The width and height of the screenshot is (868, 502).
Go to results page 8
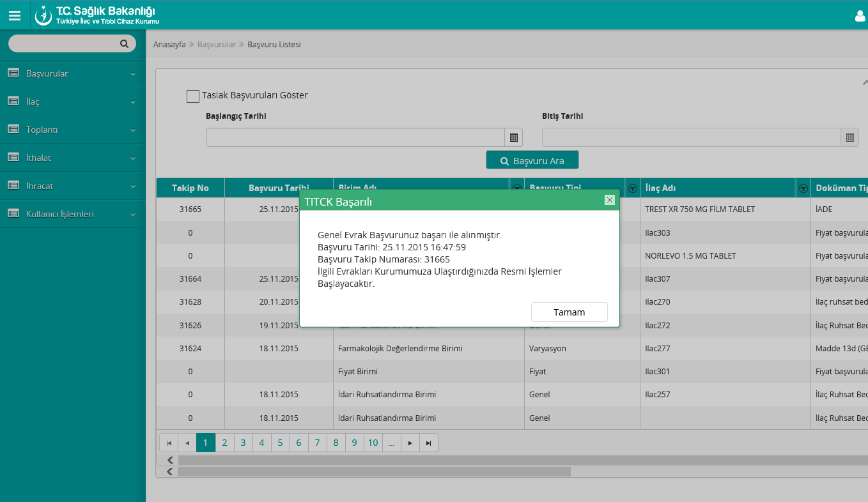[x=336, y=443]
